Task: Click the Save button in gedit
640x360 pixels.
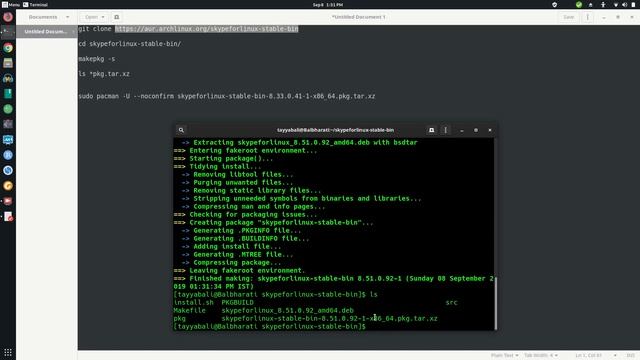Action: point(569,17)
